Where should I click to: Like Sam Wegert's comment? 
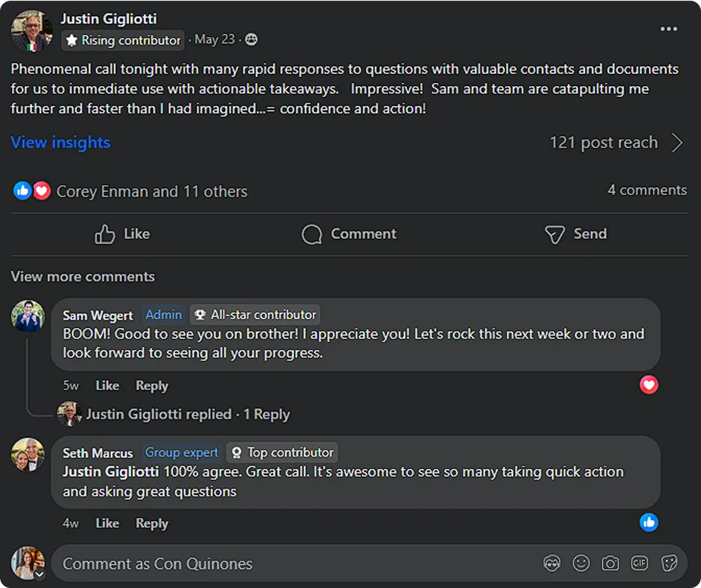(x=107, y=386)
